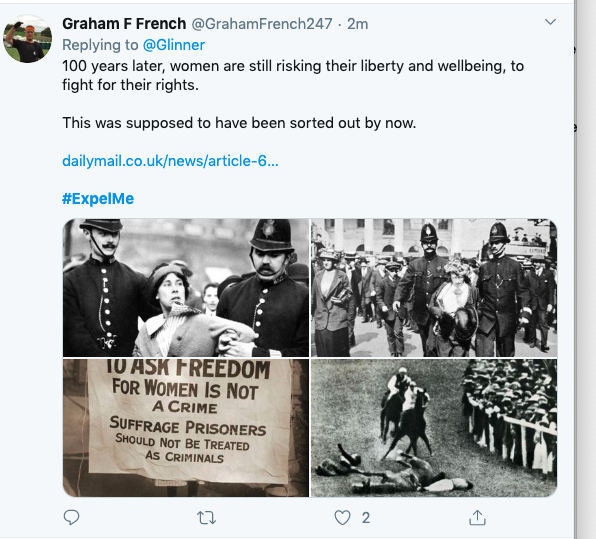Click the reply speech bubble icon
The height and width of the screenshot is (539, 596).
coord(71,517)
